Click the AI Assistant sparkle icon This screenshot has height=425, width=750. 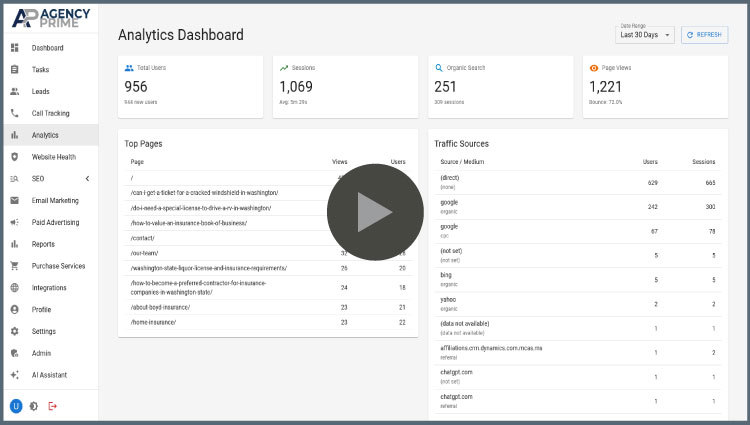click(15, 375)
